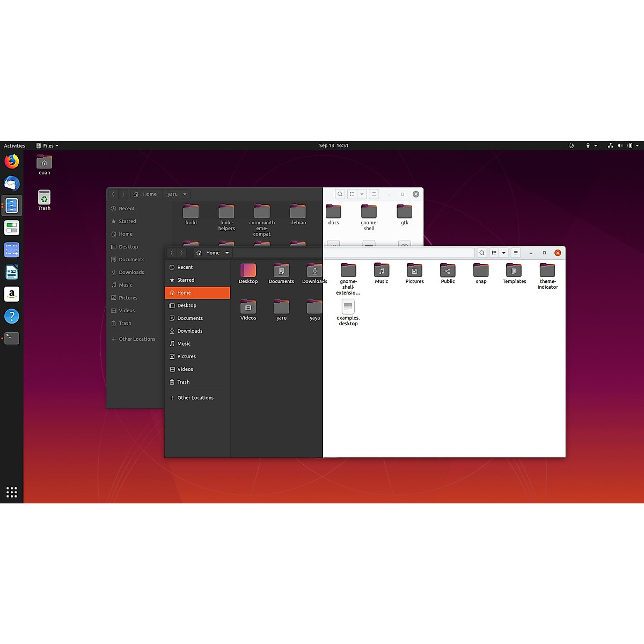The height and width of the screenshot is (644, 644).
Task: Launch Firefox from the dock
Action: (12, 161)
